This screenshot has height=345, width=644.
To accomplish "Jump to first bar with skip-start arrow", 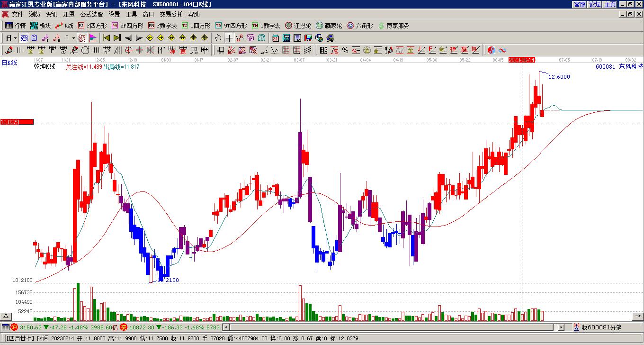I will (106, 38).
